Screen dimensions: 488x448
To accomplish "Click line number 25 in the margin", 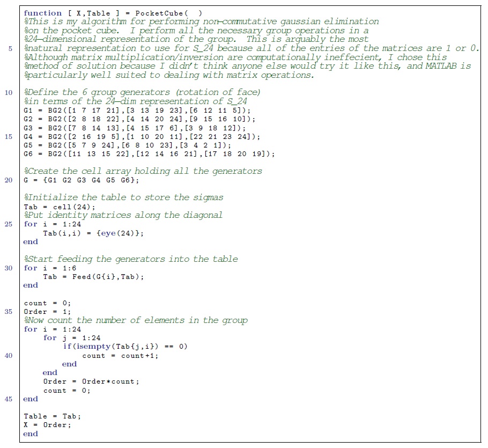I will point(9,224).
